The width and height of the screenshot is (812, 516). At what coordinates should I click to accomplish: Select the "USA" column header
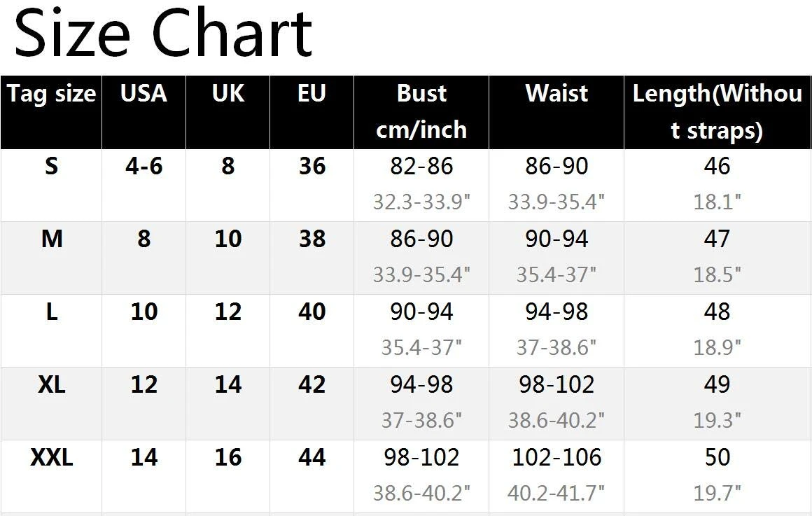point(143,94)
